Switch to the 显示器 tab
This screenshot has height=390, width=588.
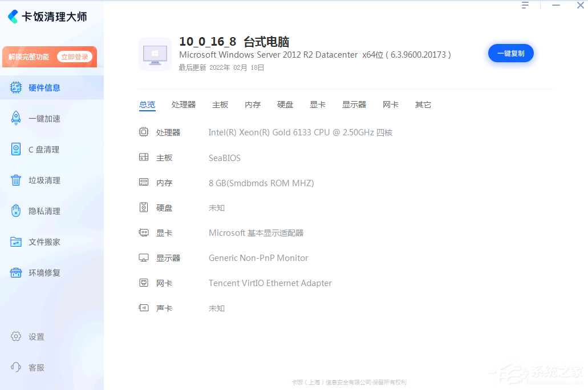click(x=354, y=104)
